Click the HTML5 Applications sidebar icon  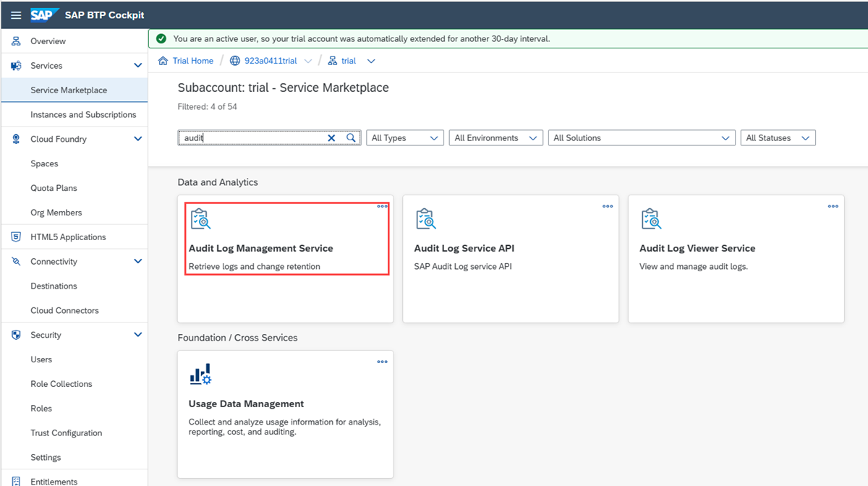[x=16, y=237]
